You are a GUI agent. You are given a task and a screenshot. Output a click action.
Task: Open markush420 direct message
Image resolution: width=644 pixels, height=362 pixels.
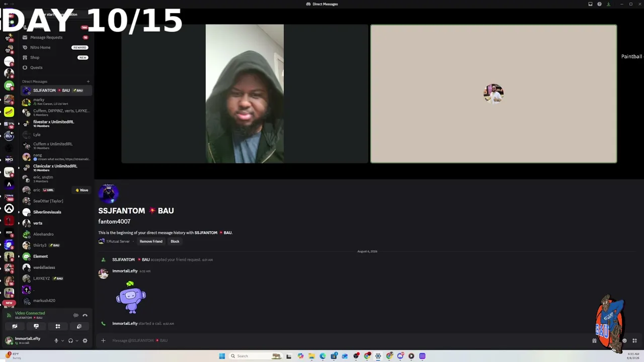pyautogui.click(x=55, y=301)
